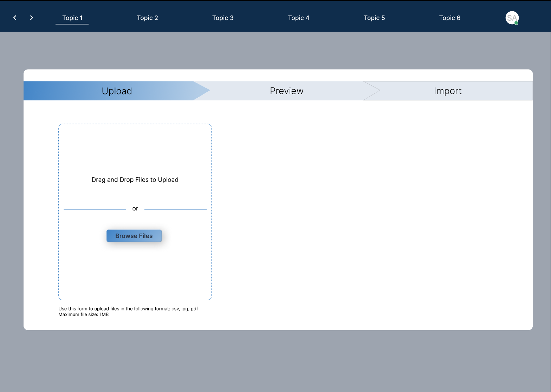
Task: Switch to the Topic 2 tab
Action: (147, 18)
